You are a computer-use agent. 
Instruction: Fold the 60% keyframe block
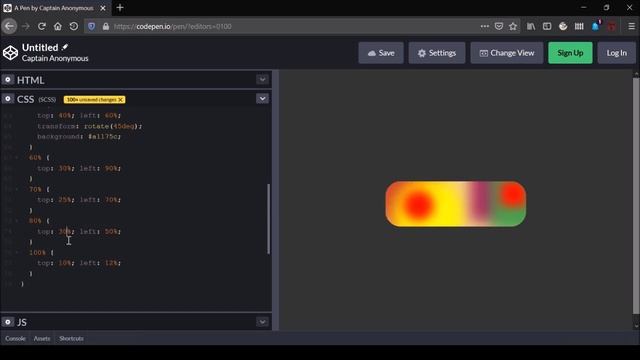tap(17, 158)
